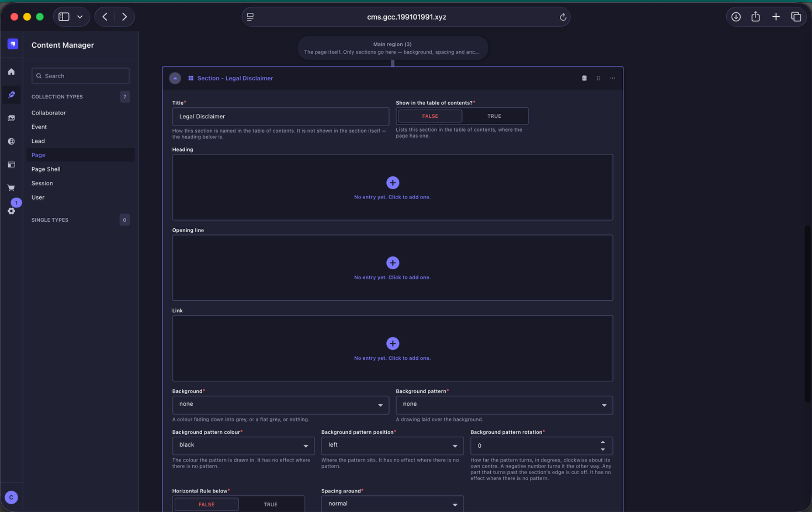Click the sidebar Search field

click(81, 76)
